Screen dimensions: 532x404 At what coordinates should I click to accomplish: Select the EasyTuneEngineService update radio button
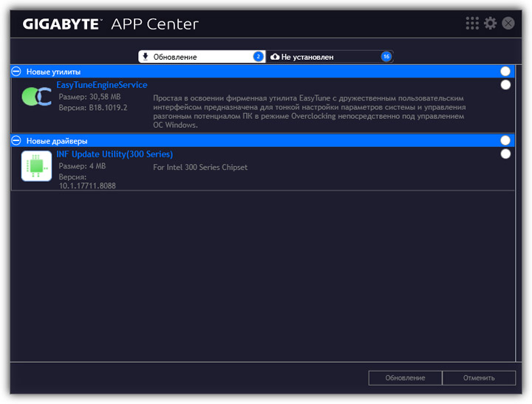[505, 85]
